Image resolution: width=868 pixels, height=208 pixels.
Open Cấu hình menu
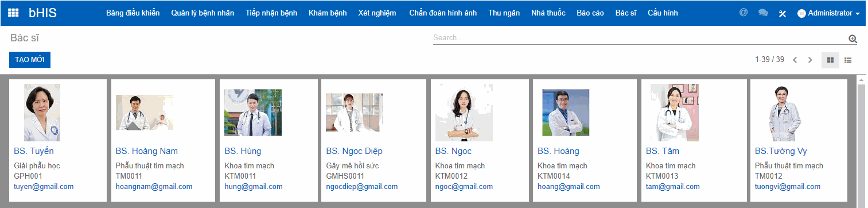[x=663, y=13]
